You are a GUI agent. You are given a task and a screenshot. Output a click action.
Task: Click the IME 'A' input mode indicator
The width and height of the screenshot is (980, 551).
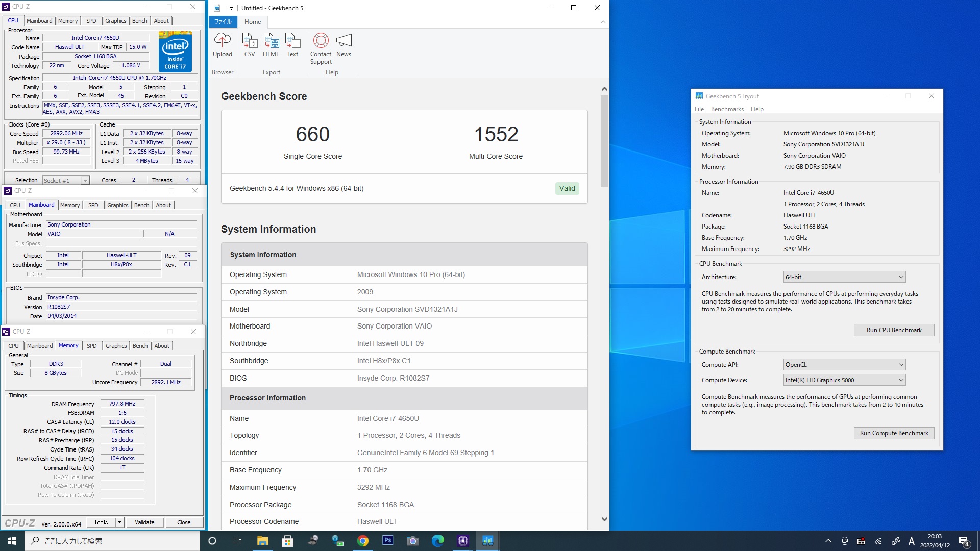[912, 541]
